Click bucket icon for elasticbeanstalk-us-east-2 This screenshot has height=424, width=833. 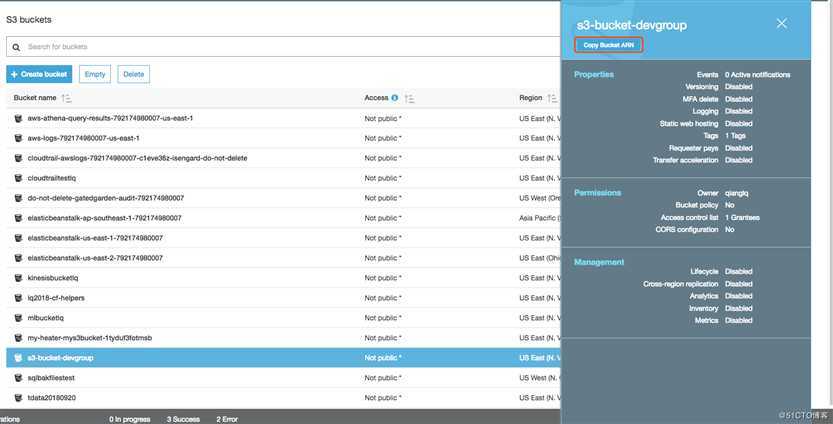click(x=19, y=258)
